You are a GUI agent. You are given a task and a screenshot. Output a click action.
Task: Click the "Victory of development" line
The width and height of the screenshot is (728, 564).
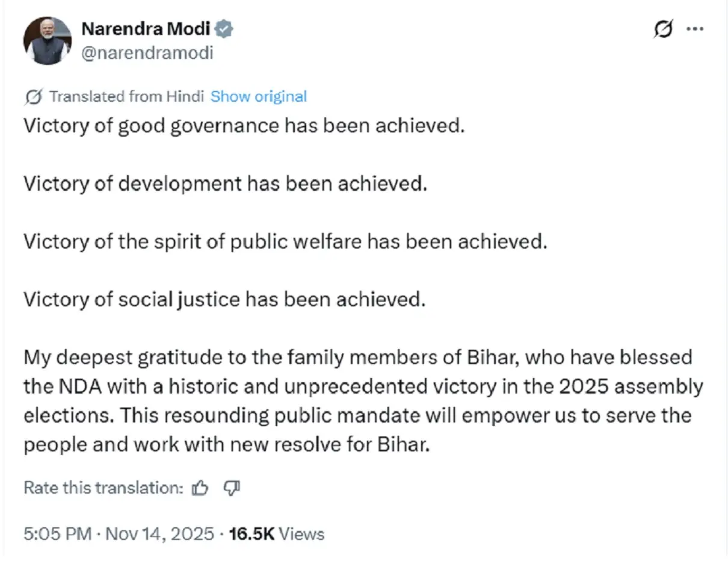point(224,184)
